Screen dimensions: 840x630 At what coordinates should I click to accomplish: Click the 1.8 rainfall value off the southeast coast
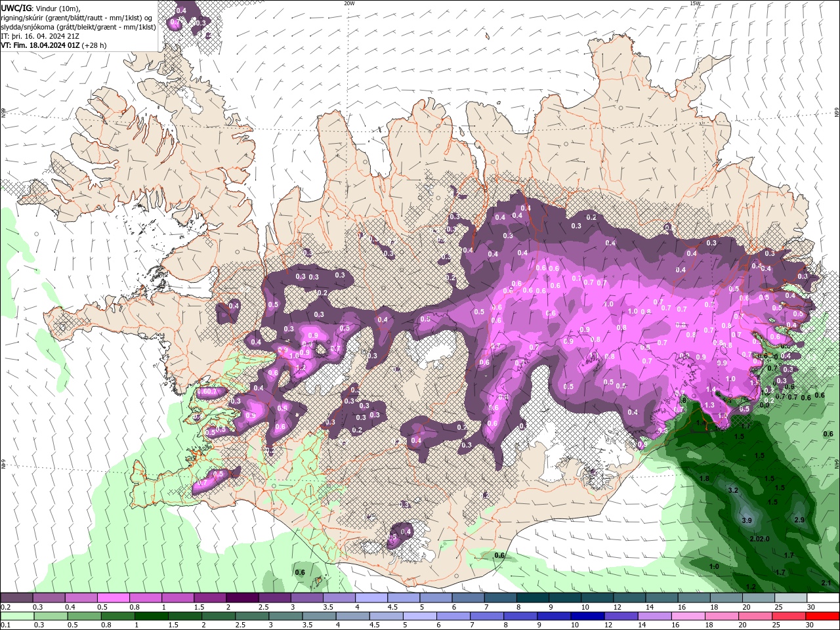pyautogui.click(x=704, y=478)
